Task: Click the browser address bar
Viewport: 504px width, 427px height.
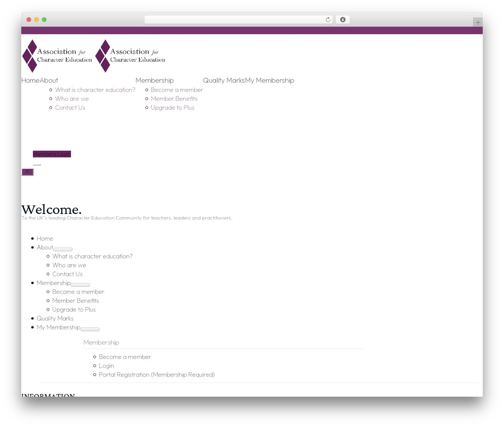Action: tap(238, 20)
